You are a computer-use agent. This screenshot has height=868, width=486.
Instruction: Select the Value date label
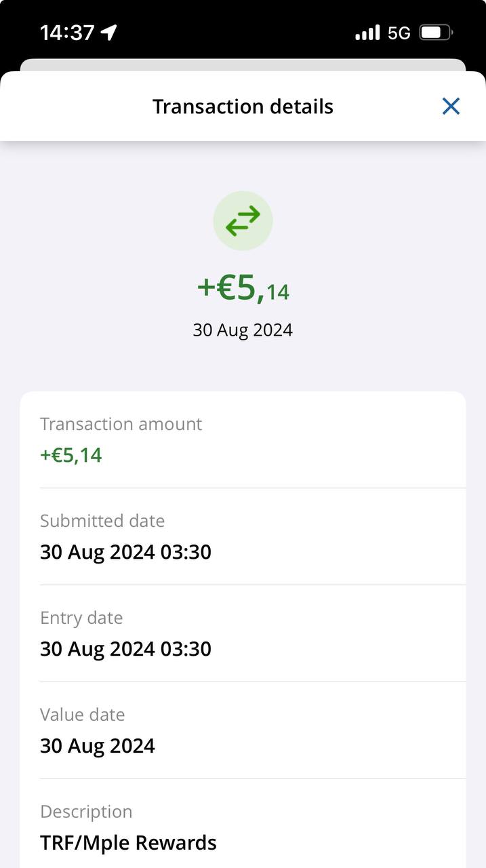[83, 715]
